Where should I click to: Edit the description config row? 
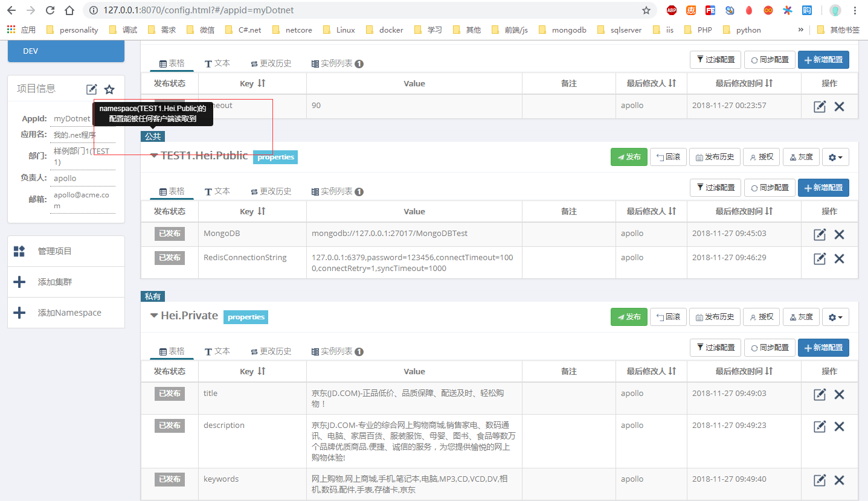820,426
